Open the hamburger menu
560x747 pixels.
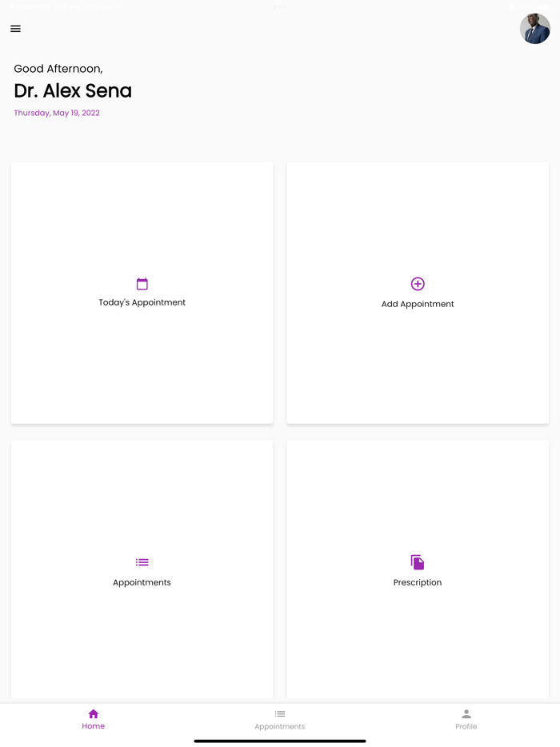(x=15, y=29)
